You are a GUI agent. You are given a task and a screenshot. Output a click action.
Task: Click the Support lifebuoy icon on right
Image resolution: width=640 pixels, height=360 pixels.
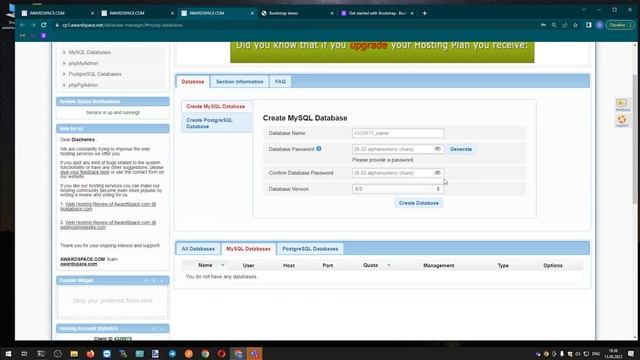[622, 120]
